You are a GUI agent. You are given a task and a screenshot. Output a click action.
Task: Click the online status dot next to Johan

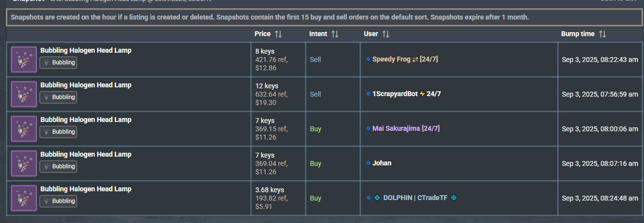(x=368, y=163)
